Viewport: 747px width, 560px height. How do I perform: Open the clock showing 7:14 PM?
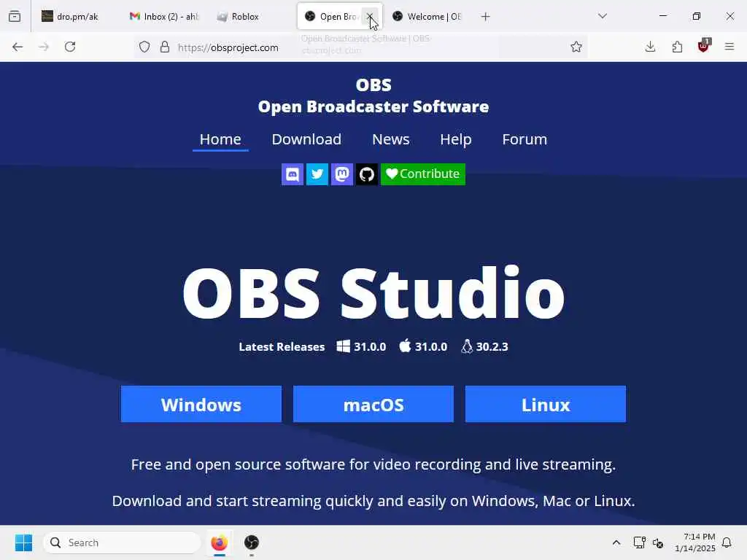click(x=694, y=542)
